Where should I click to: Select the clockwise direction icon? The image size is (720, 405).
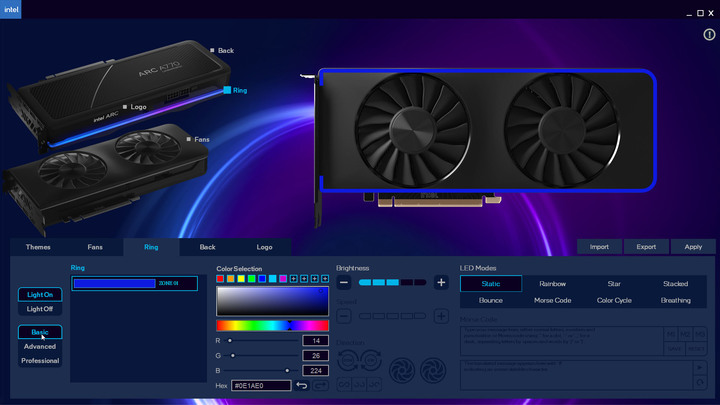pyautogui.click(x=371, y=360)
